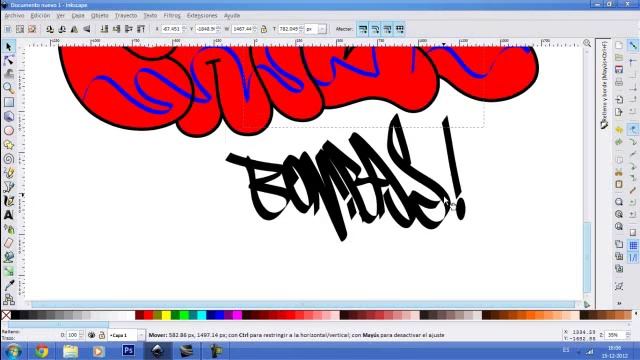640x360 pixels.
Task: Toggle move gradients with object
Action: [x=387, y=29]
